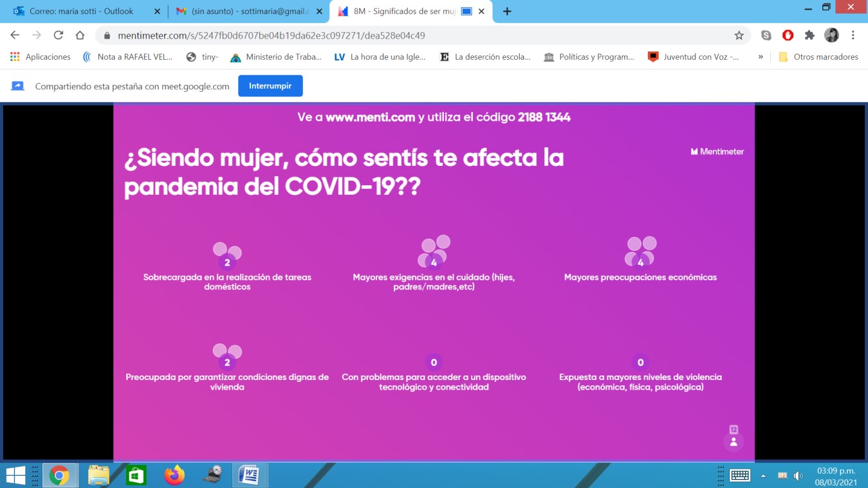Open a new browser tab
This screenshot has width=868, height=488.
(507, 11)
